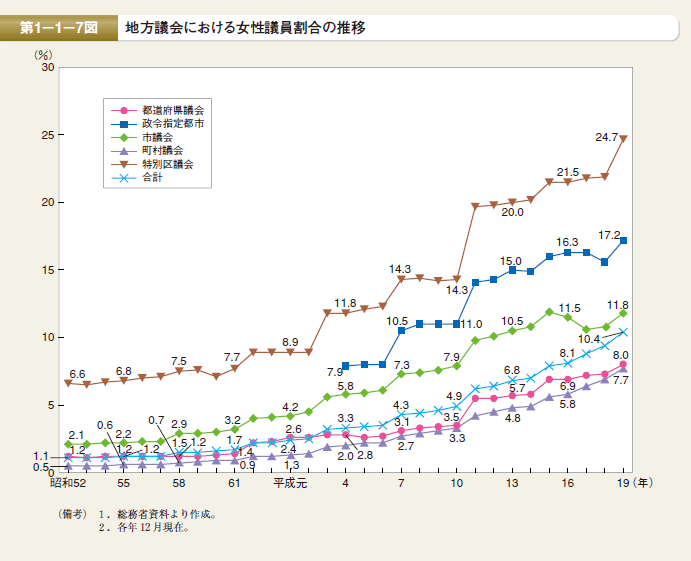Screen dimensions: 691x561
Task: Click the 15.0 data label
Action: (511, 261)
